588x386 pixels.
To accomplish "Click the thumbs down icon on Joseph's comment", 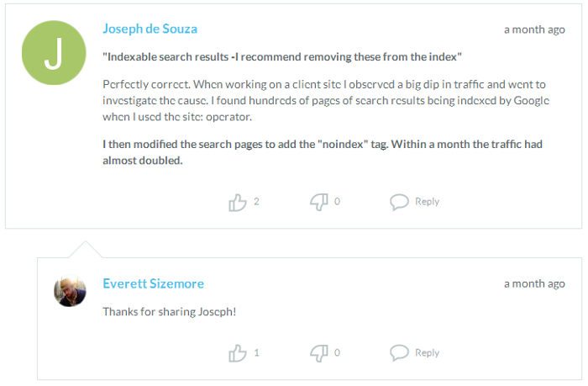I will click(318, 202).
